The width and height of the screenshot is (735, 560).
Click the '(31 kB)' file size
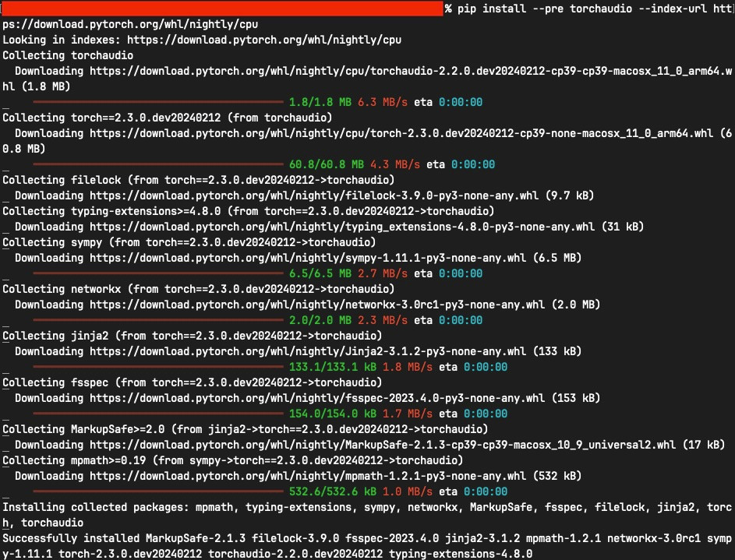(x=623, y=227)
